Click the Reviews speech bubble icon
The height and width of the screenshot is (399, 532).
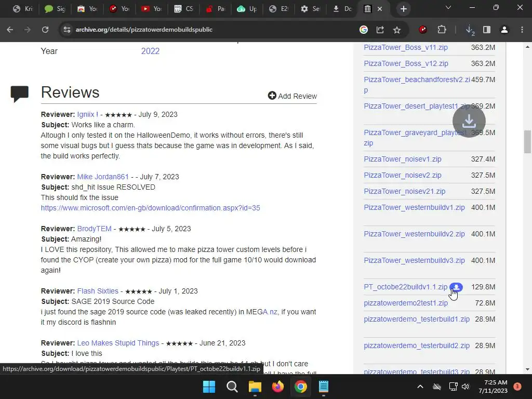tap(19, 94)
